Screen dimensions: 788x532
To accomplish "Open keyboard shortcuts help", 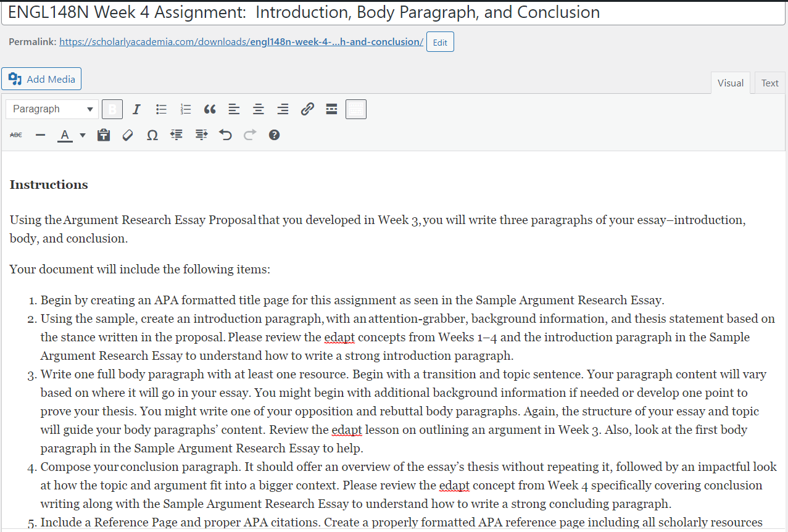I will point(274,135).
